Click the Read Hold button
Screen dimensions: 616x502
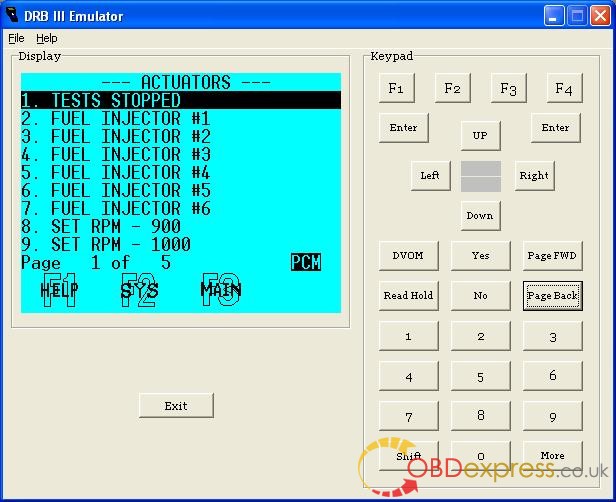tap(409, 295)
